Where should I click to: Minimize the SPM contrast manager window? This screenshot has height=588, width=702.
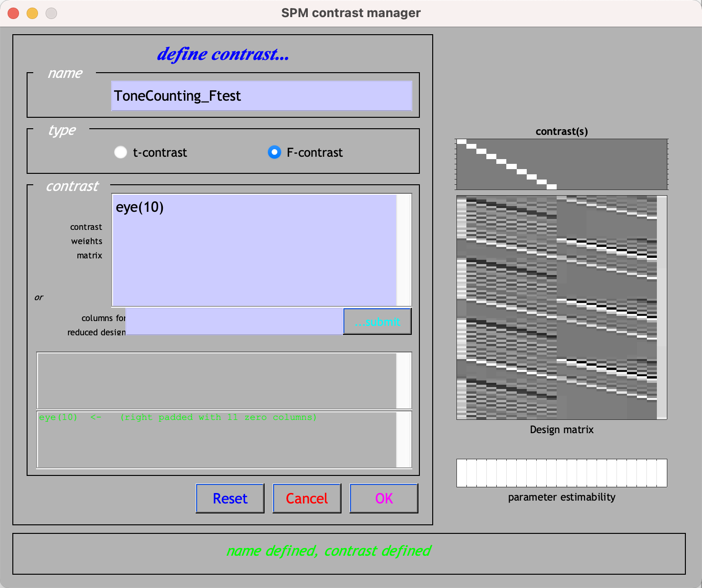tap(32, 13)
